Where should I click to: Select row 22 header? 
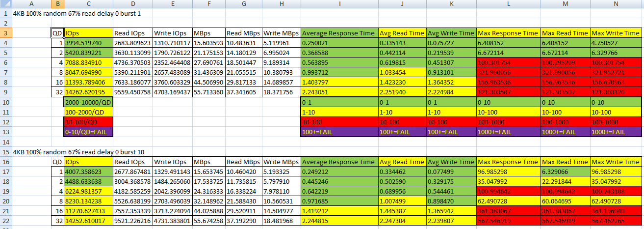point(6,221)
